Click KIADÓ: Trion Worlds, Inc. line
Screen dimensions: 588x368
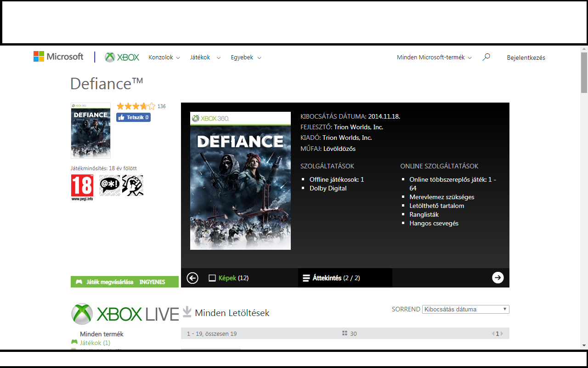coord(336,138)
